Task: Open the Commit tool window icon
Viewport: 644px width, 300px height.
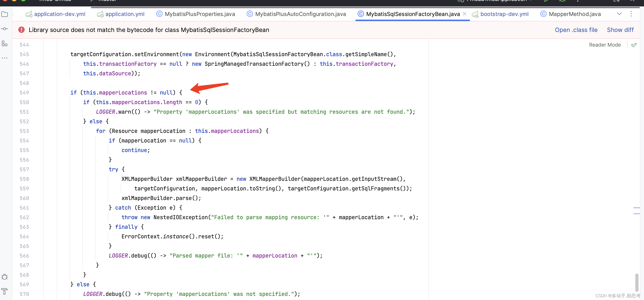Action: click(x=5, y=29)
